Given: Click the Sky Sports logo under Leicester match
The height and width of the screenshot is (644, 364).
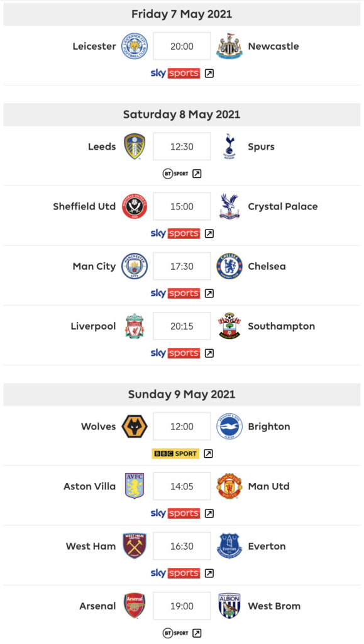Looking at the screenshot, I should (x=175, y=74).
